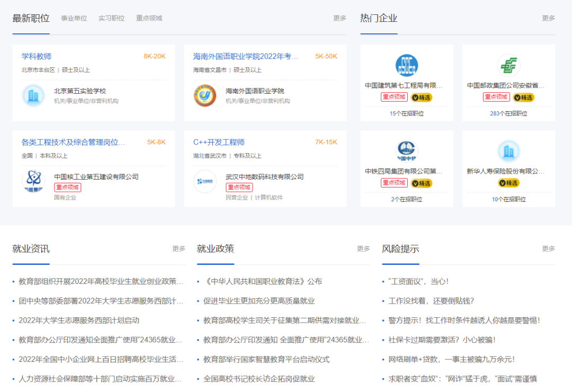Open policy 《中华人民共和国职业教育法》公布
Screen dimensions: 572x392
point(263,281)
